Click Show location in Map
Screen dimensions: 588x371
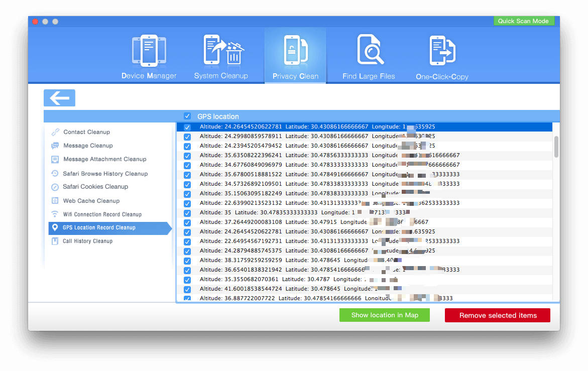[x=385, y=315]
